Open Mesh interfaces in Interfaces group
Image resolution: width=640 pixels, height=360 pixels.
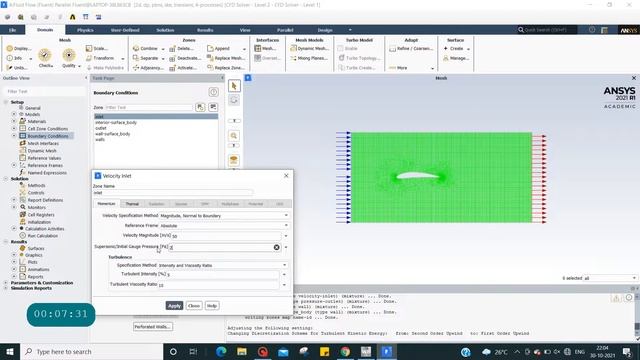(x=265, y=48)
